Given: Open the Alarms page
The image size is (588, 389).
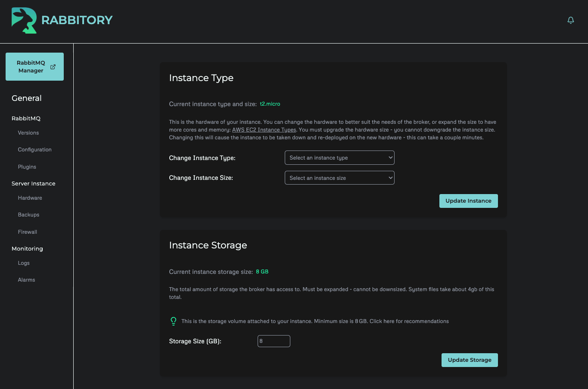Looking at the screenshot, I should click(26, 279).
